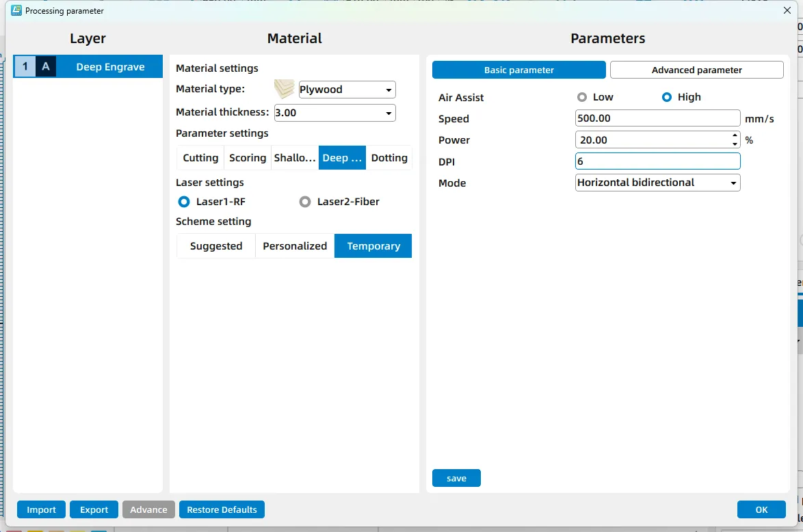Open the Material type dropdown
Screen dimensions: 803x532
coord(389,90)
